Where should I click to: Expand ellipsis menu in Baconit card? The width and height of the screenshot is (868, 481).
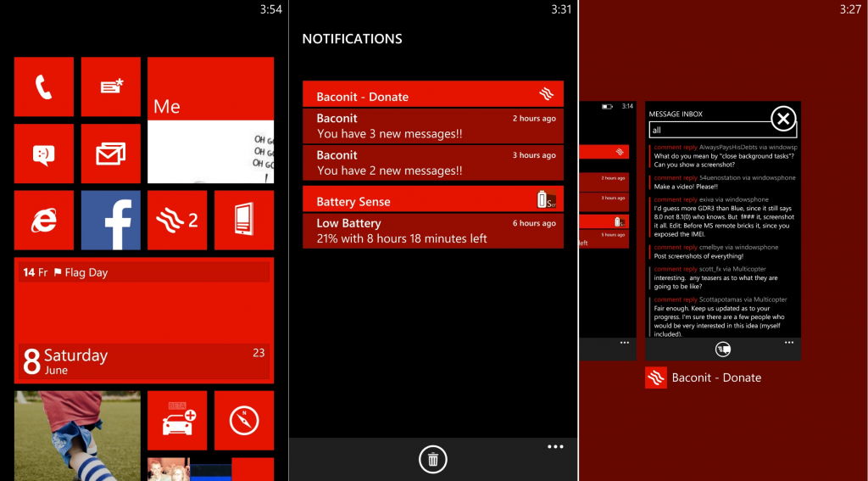789,343
